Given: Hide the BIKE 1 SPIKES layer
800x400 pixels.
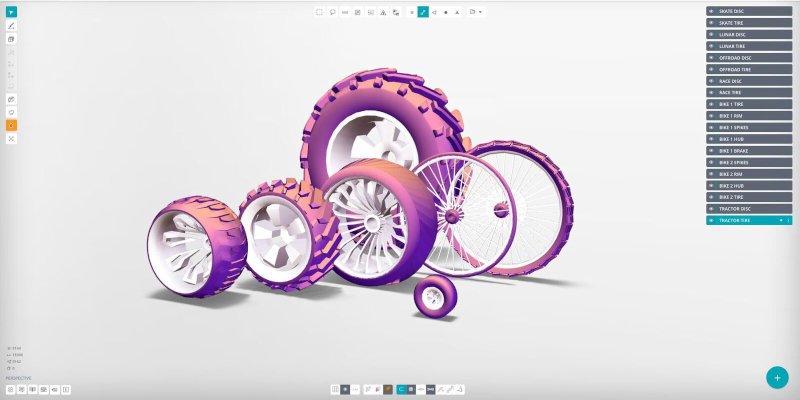Looking at the screenshot, I should point(711,128).
